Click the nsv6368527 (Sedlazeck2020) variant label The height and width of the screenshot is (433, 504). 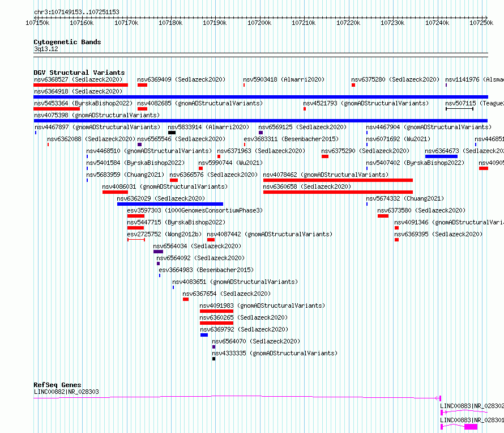pos(78,79)
